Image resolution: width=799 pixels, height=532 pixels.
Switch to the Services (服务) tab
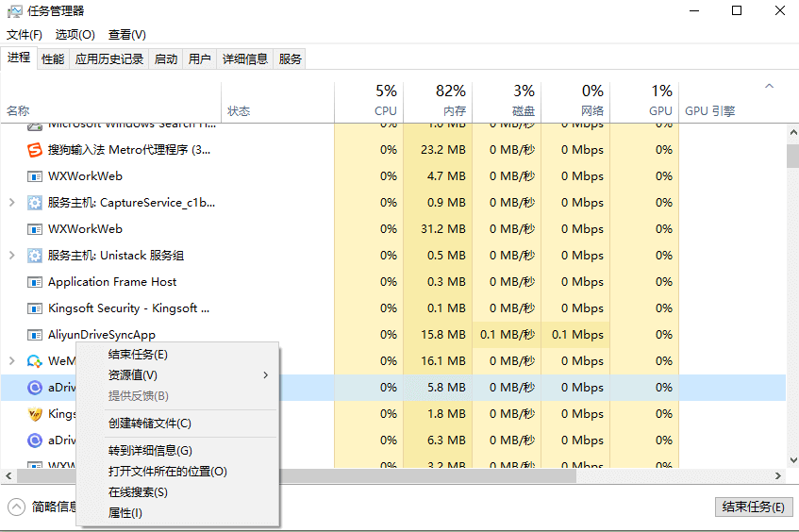290,59
